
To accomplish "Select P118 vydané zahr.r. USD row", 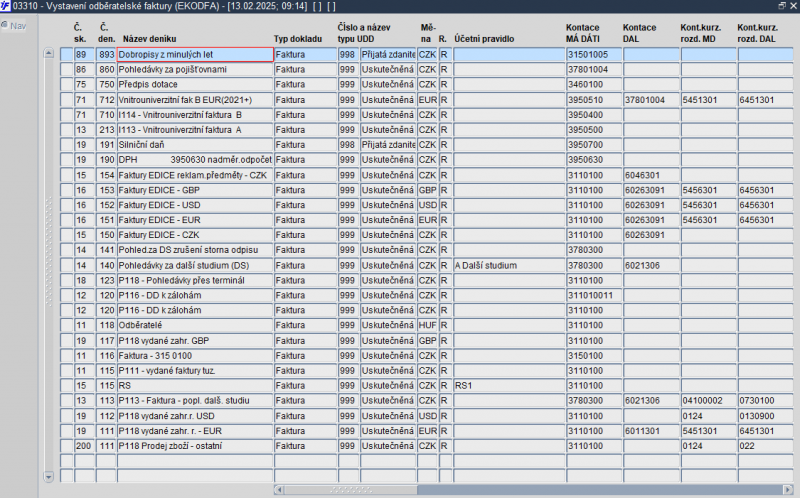I will pos(195,416).
